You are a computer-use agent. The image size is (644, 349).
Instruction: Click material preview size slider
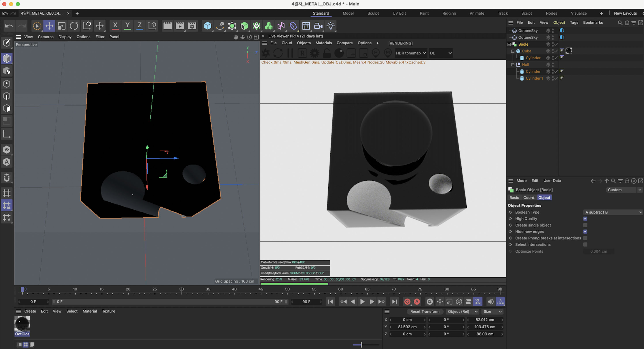coord(366,345)
